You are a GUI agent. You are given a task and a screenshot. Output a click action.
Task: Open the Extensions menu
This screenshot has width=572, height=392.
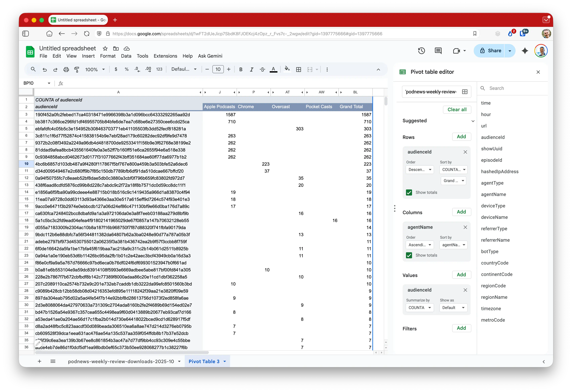[x=165, y=56]
